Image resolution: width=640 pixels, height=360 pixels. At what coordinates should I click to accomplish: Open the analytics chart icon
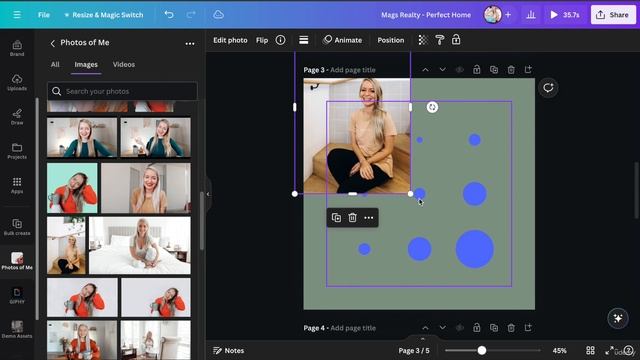point(531,15)
